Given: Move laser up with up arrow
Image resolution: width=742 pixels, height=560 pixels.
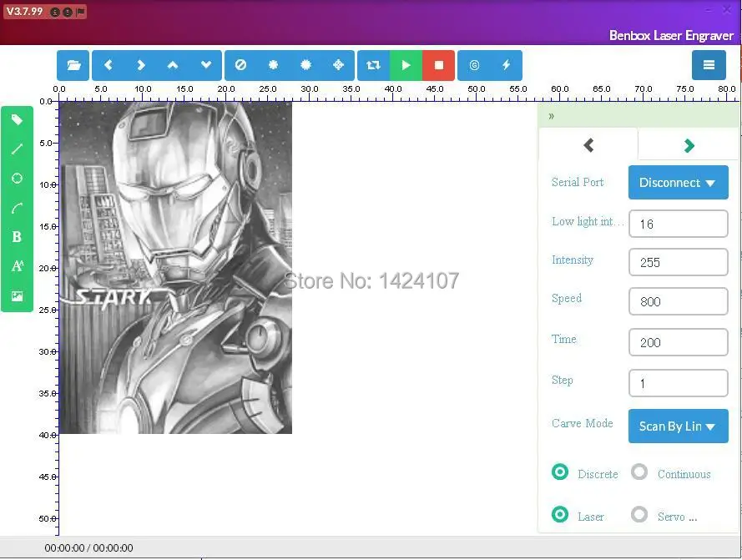Looking at the screenshot, I should coord(173,65).
